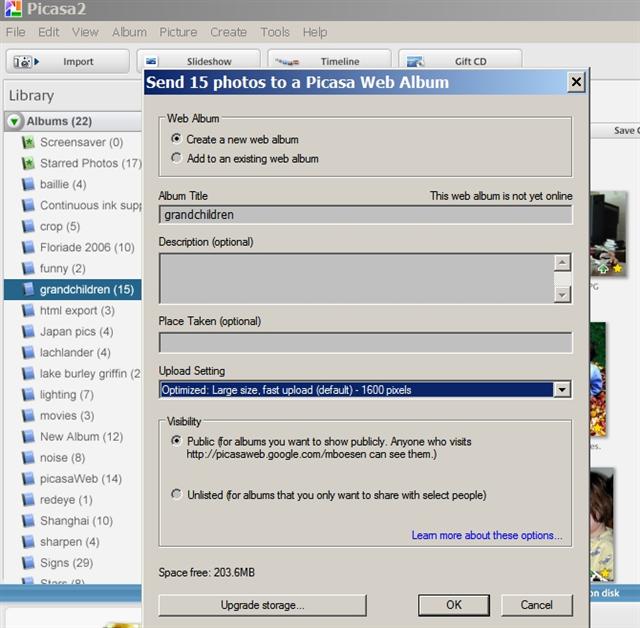The width and height of the screenshot is (640, 628).
Task: Open the Album menu
Action: (129, 32)
